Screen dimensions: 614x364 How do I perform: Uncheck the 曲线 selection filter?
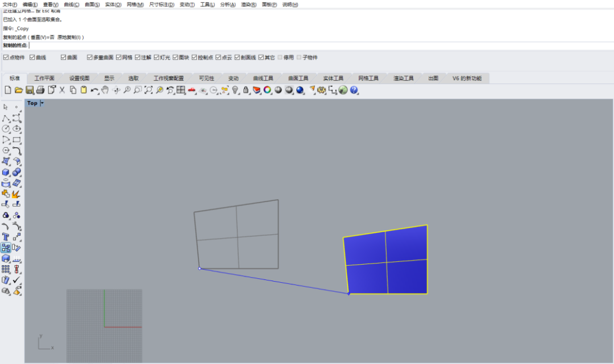32,57
